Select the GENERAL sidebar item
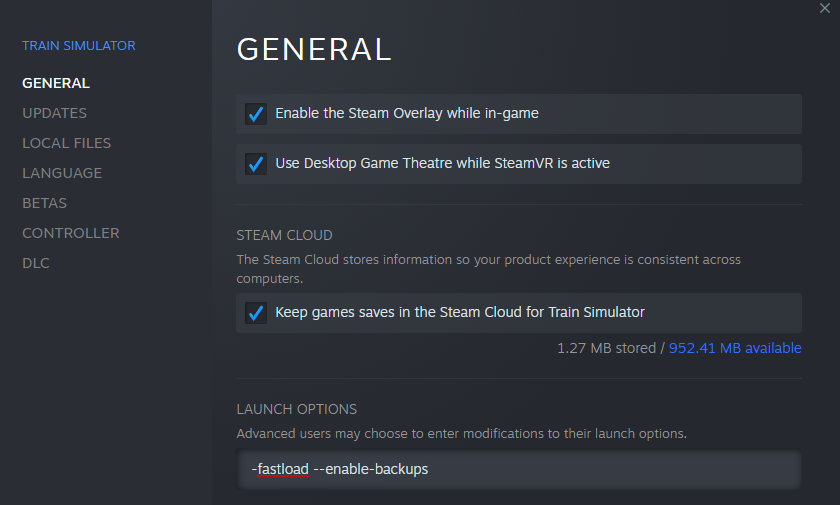Screen dimensions: 840x505 coord(56,83)
